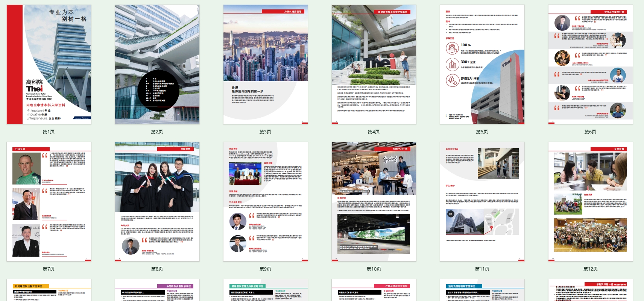This screenshot has width=644, height=301.
Task: Select page 4 THEi campus intro thumbnail
Action: (x=374, y=64)
